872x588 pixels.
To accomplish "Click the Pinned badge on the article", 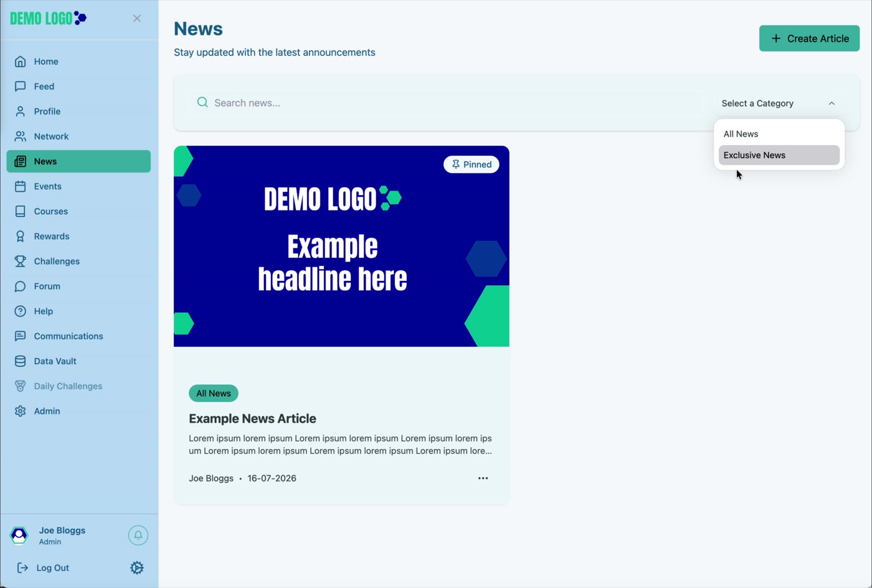I will (x=472, y=164).
